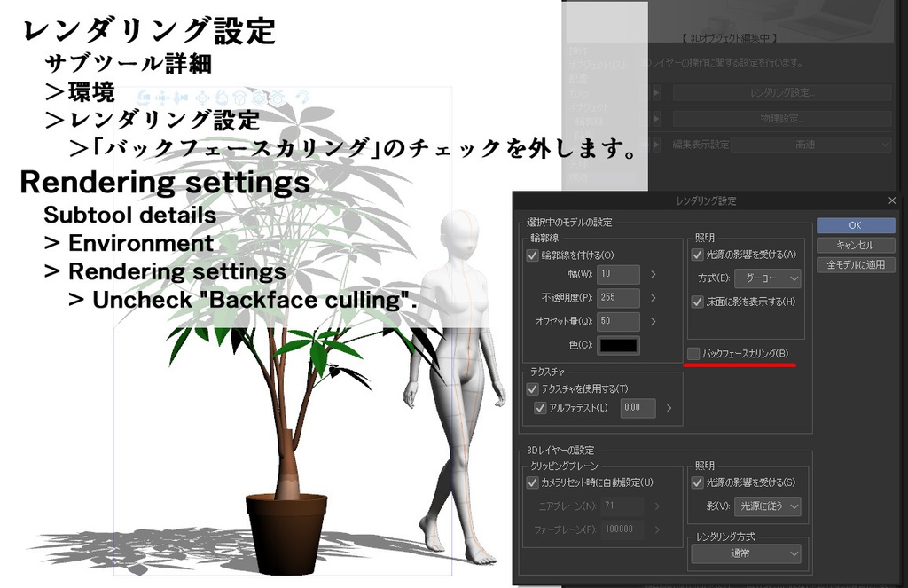Image resolution: width=908 pixels, height=588 pixels.
Task: Enable the バックフェースカリング checkbox
Action: pos(692,355)
